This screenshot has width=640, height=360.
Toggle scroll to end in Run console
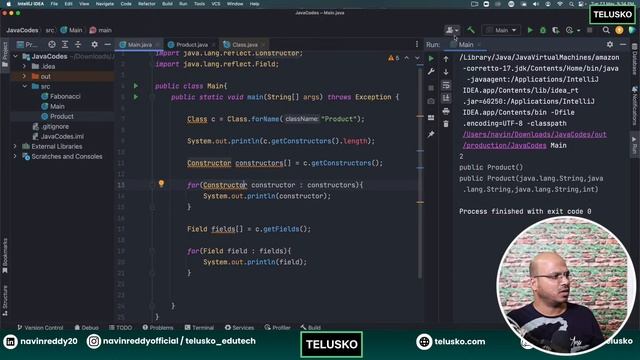pyautogui.click(x=446, y=98)
